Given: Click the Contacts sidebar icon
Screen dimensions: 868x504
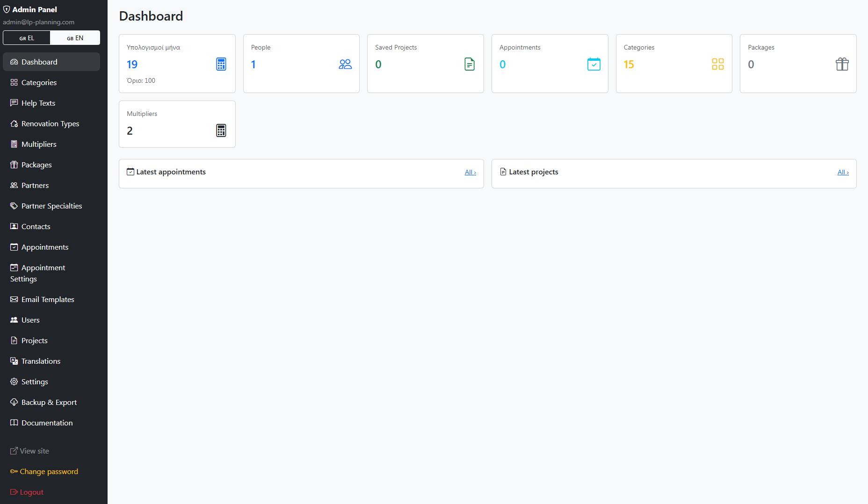Looking at the screenshot, I should click(14, 226).
